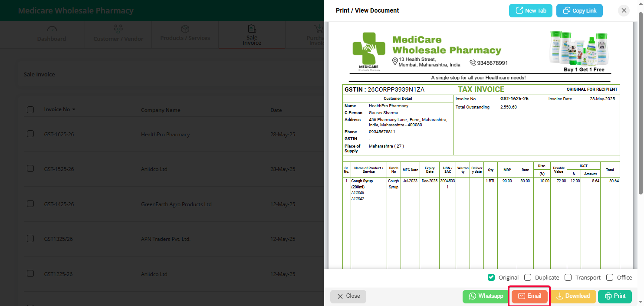Open the Purchase Invoice cart icon
This screenshot has width=644, height=306.
point(319,29)
